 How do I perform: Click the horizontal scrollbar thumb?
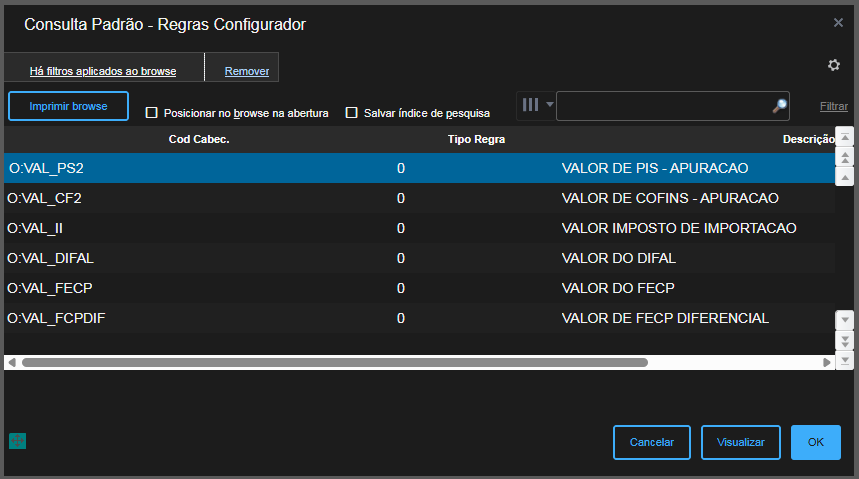tap(334, 362)
